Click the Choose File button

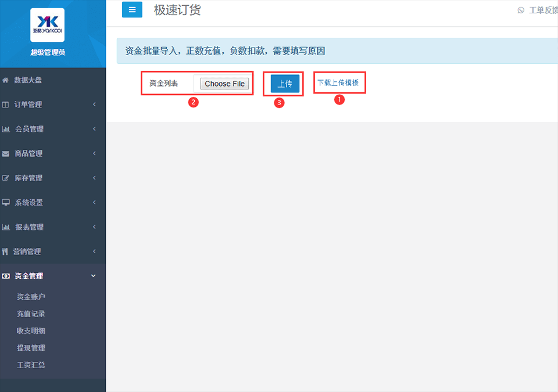(x=224, y=84)
